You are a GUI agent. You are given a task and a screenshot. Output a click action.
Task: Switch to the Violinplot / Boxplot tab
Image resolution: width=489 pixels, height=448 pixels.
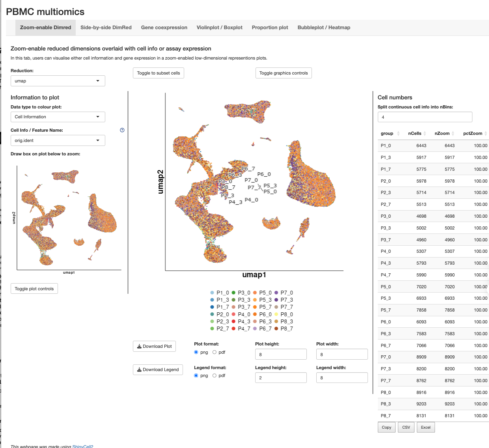coord(219,28)
